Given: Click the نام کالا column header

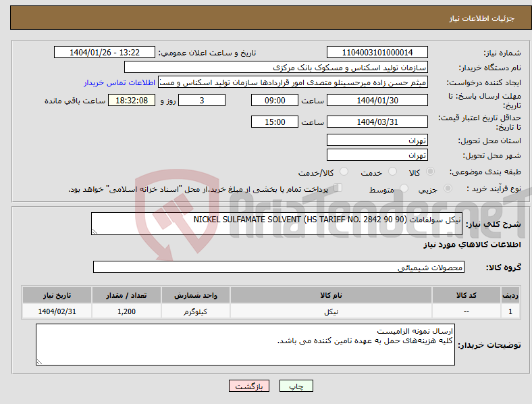Looking at the screenshot, I should (x=331, y=295).
